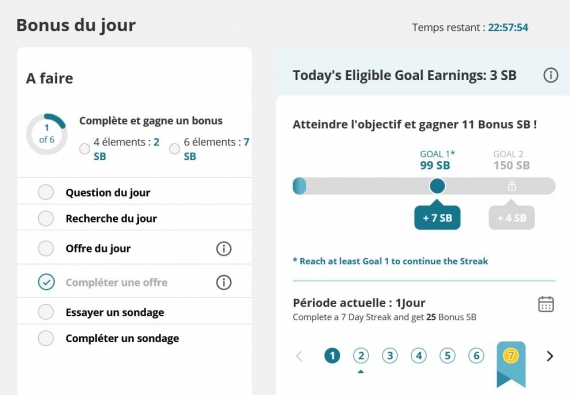Click the Goal 1 marker on progress bar
Viewport: 570px width, 395px height.
(437, 186)
